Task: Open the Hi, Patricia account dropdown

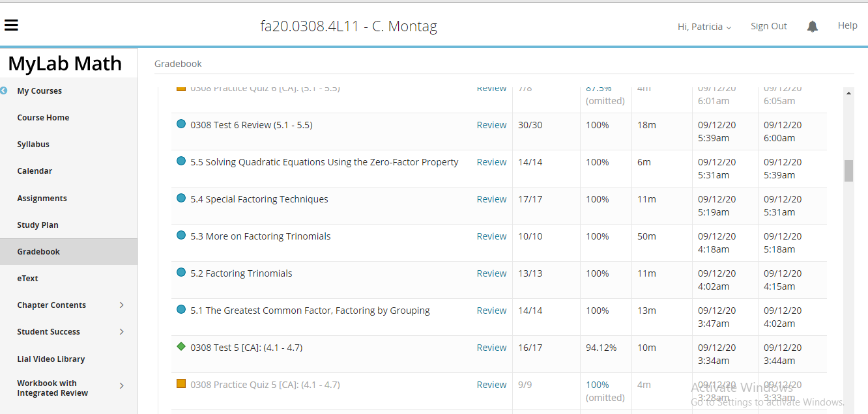Action: click(x=704, y=27)
